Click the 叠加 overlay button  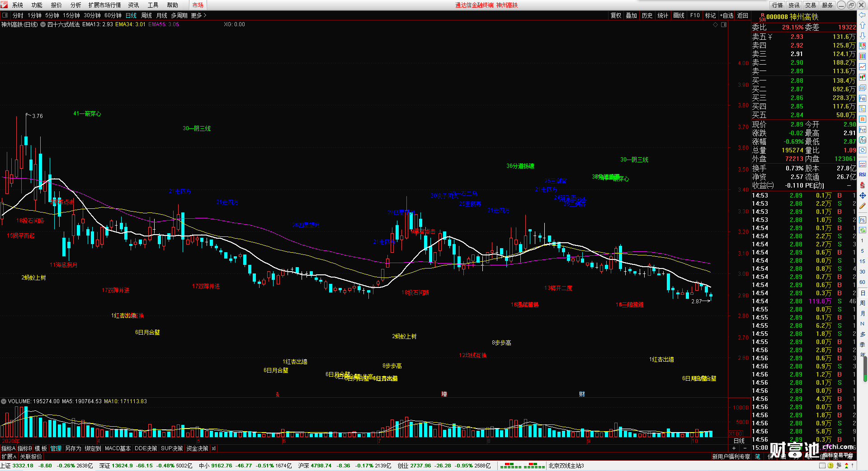tap(631, 15)
